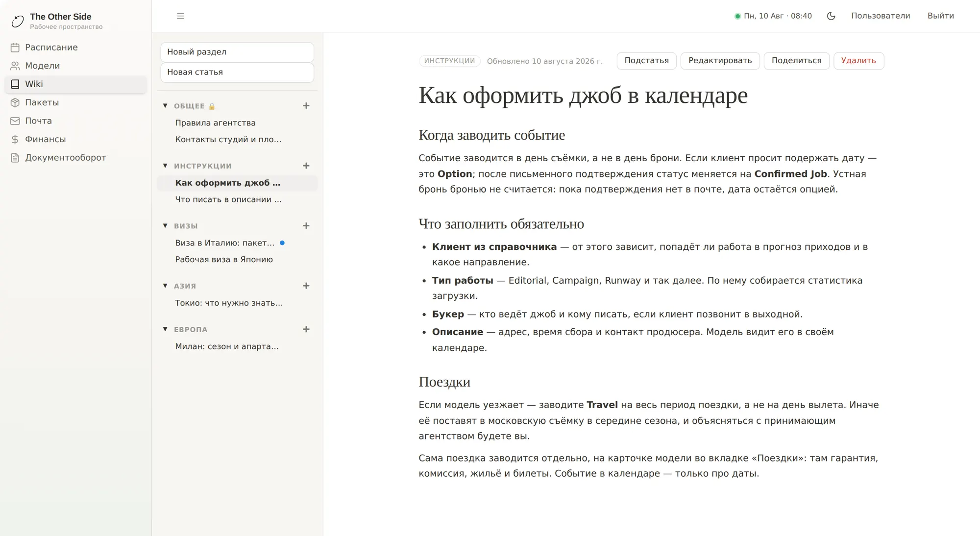Toggle the sidebar with hamburger icon
Screen dimensions: 980x536
181,16
